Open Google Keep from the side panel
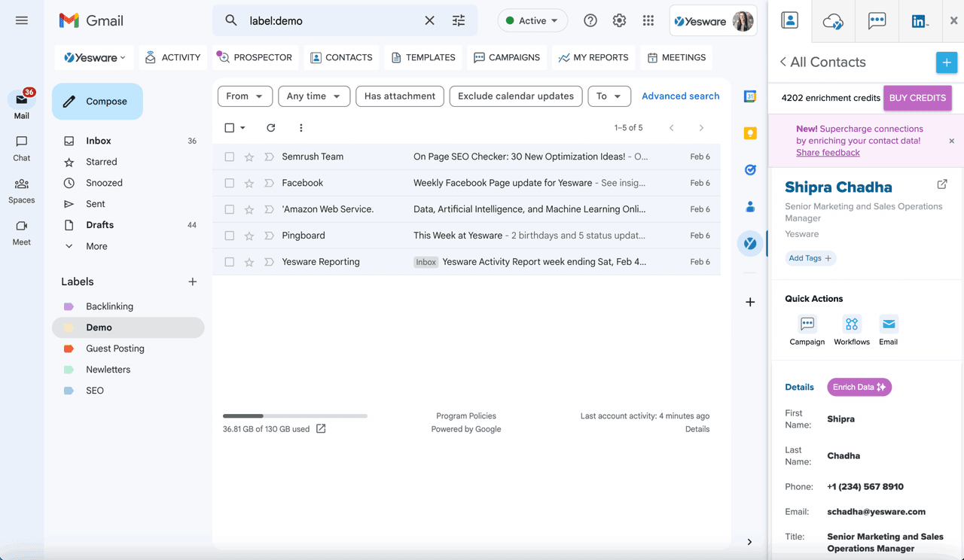Image resolution: width=964 pixels, height=560 pixels. coord(749,131)
